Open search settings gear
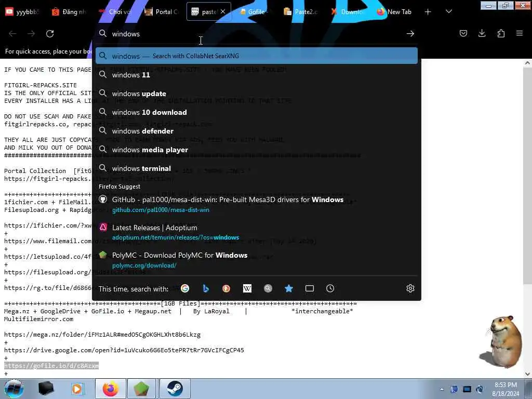Viewport: 532px width, 399px height. (x=410, y=288)
